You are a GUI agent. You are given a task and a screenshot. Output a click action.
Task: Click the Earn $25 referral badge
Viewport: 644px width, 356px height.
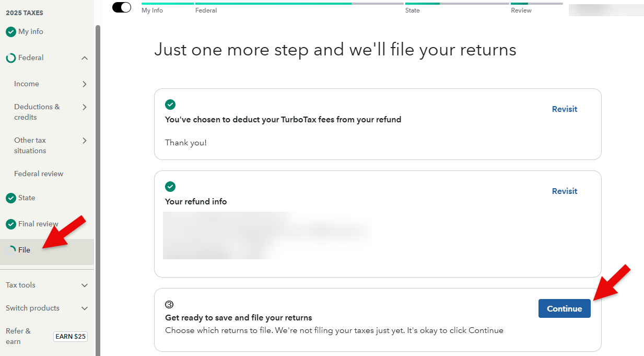click(x=71, y=337)
